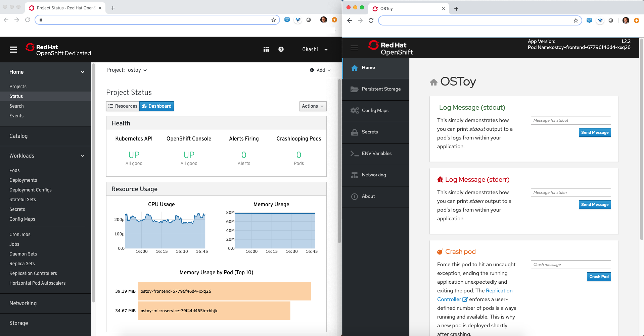Screen dimensions: 644x336
Task: Bookmark page with star in OSToy browser
Action: (x=576, y=20)
